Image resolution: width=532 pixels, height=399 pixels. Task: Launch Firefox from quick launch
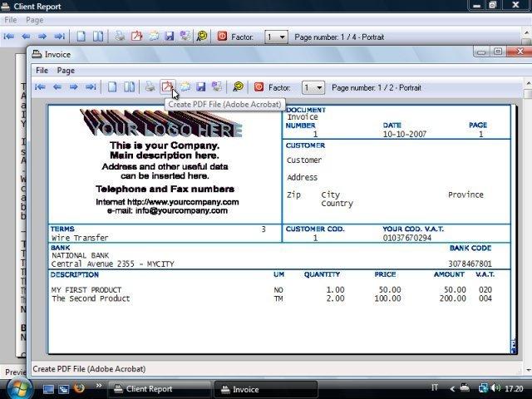(x=80, y=388)
